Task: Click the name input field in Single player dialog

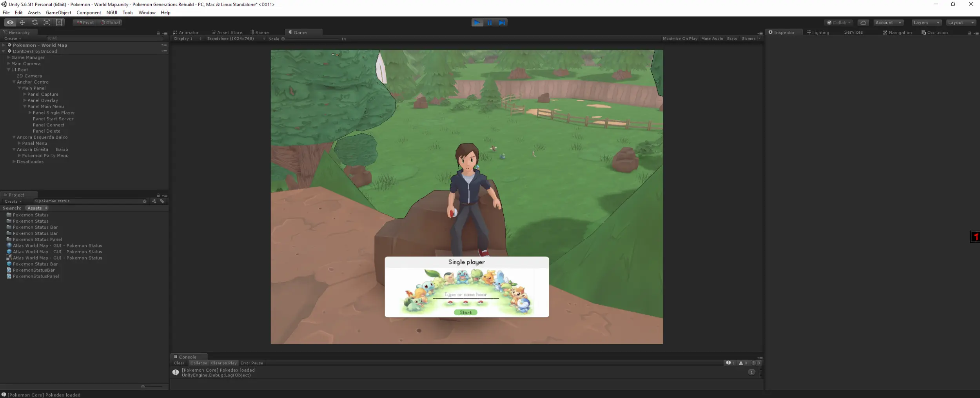Action: tap(466, 294)
